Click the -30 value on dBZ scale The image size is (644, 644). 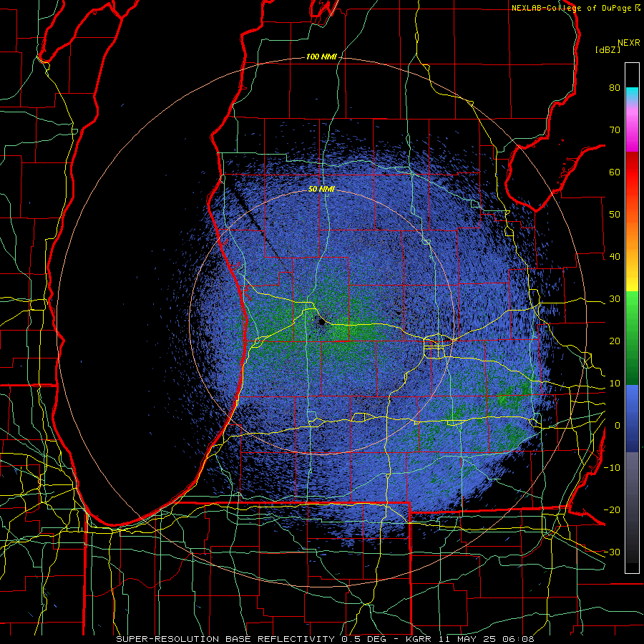(612, 552)
